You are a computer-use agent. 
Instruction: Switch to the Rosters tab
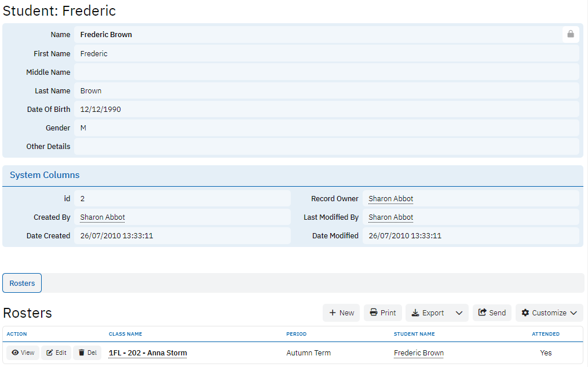[22, 283]
